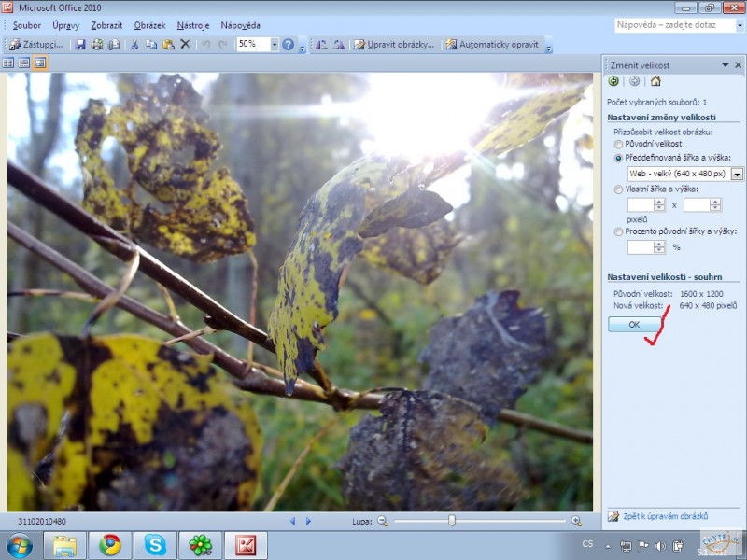Click the Redo arrow icon
This screenshot has width=747, height=560.
tap(222, 45)
